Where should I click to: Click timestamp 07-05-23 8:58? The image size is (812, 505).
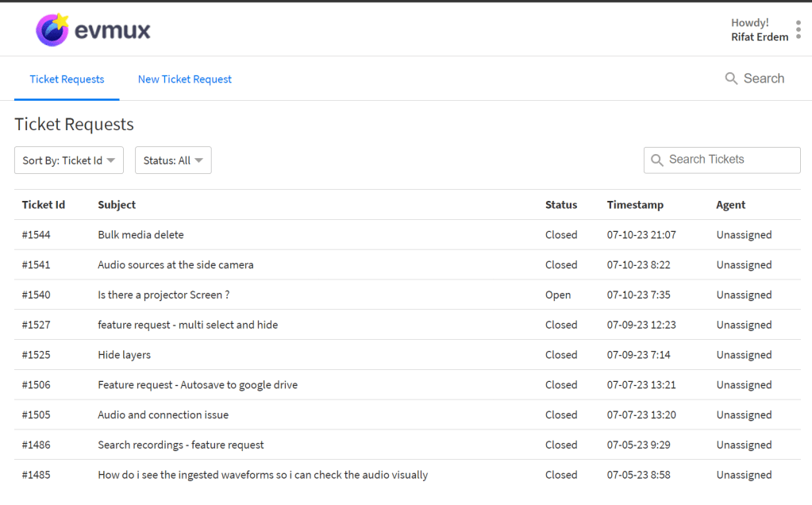[x=638, y=475]
